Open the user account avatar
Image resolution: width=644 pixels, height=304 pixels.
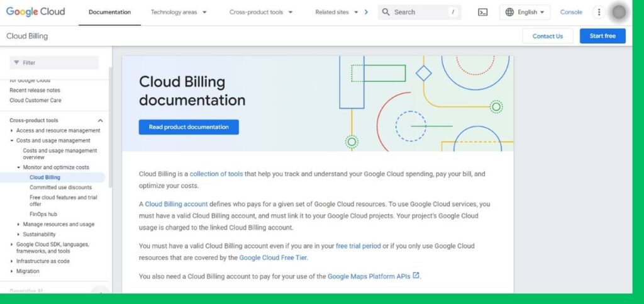pyautogui.click(x=619, y=13)
